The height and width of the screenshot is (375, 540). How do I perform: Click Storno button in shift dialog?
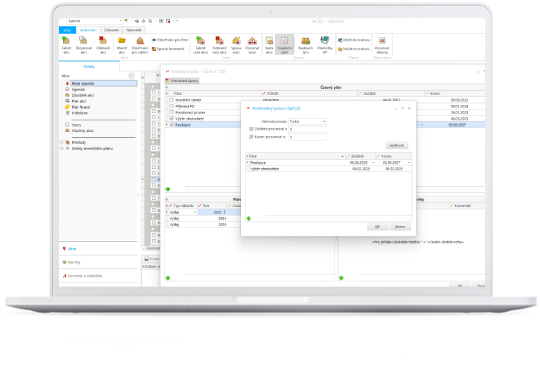point(400,227)
